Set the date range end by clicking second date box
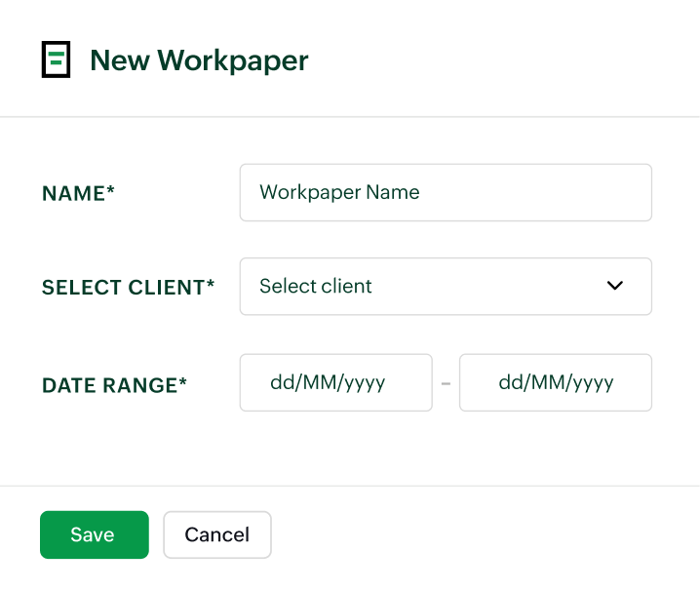 coord(555,382)
